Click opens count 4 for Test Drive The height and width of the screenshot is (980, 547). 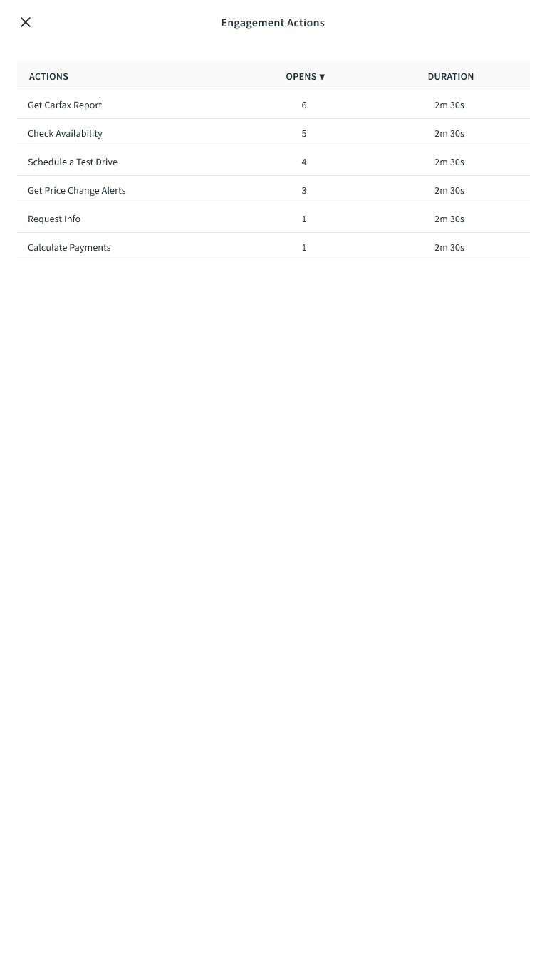[304, 162]
